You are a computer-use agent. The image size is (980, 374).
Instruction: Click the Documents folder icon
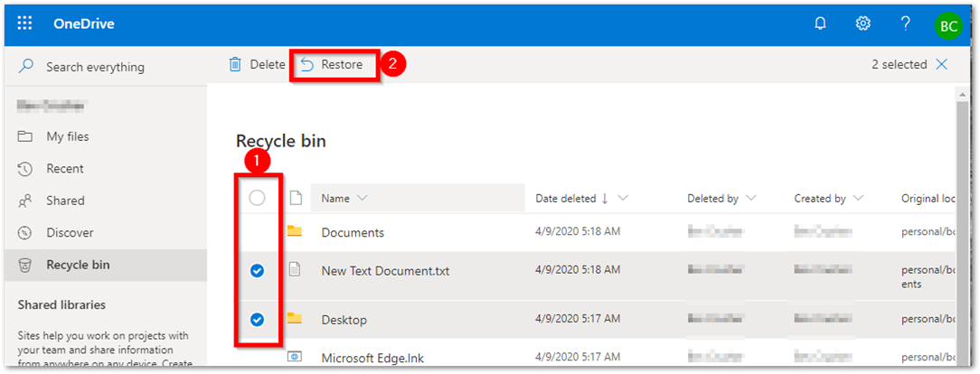294,231
